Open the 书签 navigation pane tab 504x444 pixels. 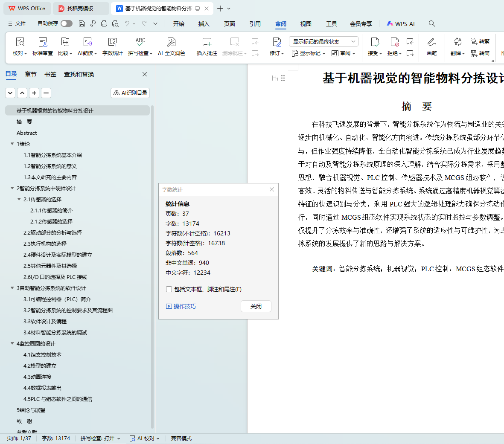pyautogui.click(x=50, y=74)
